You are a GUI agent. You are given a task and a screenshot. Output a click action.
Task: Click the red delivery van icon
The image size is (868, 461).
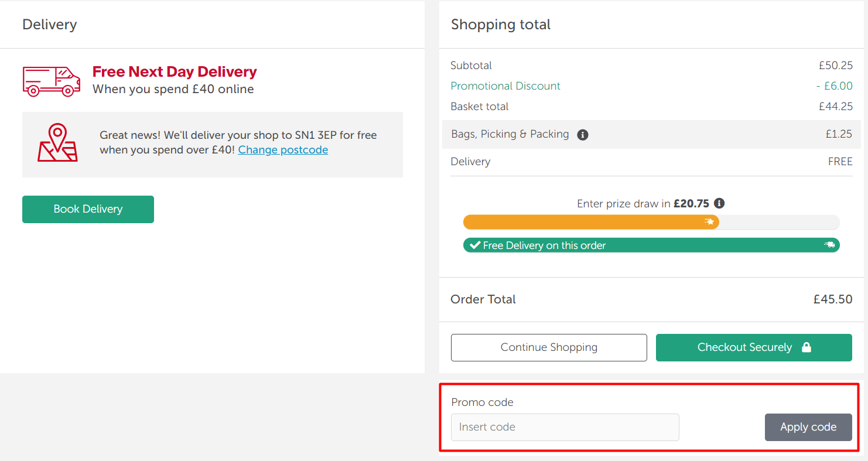(x=51, y=81)
